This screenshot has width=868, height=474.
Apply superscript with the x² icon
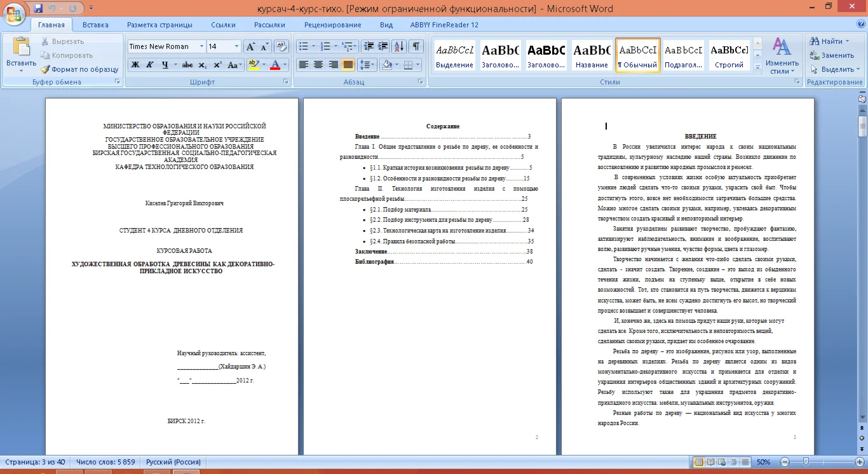217,65
